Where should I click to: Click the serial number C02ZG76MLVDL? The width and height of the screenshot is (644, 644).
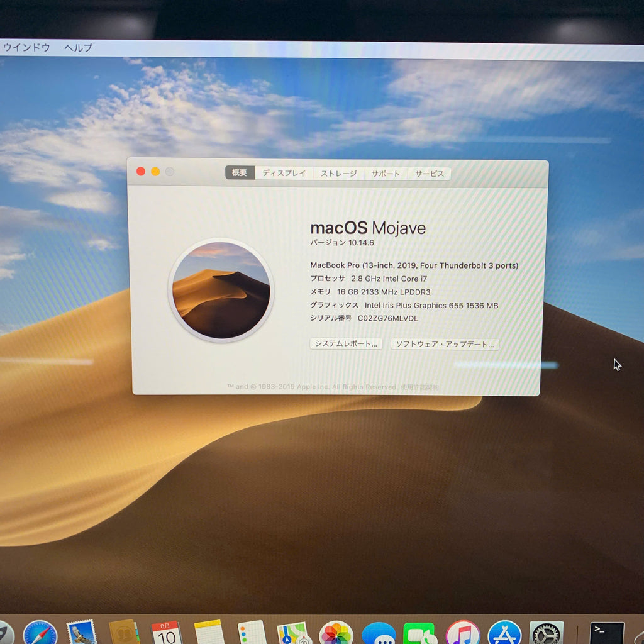click(x=387, y=318)
